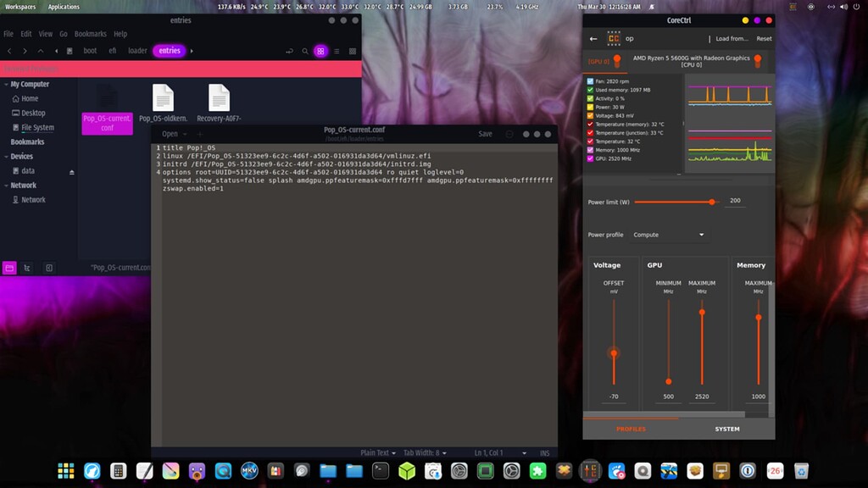Show the places sidebar view button
The width and height of the screenshot is (868, 488).
pos(9,269)
